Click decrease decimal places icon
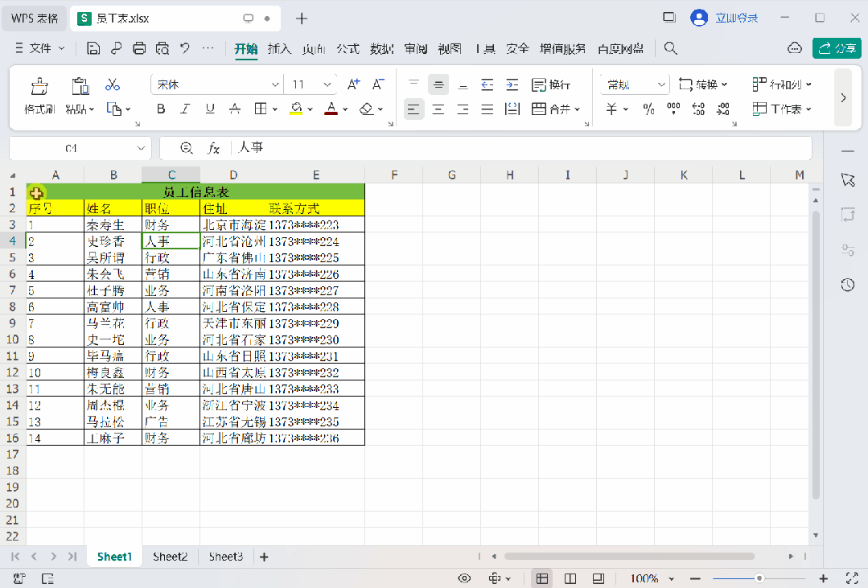Viewport: 868px width, 588px height. [x=723, y=109]
